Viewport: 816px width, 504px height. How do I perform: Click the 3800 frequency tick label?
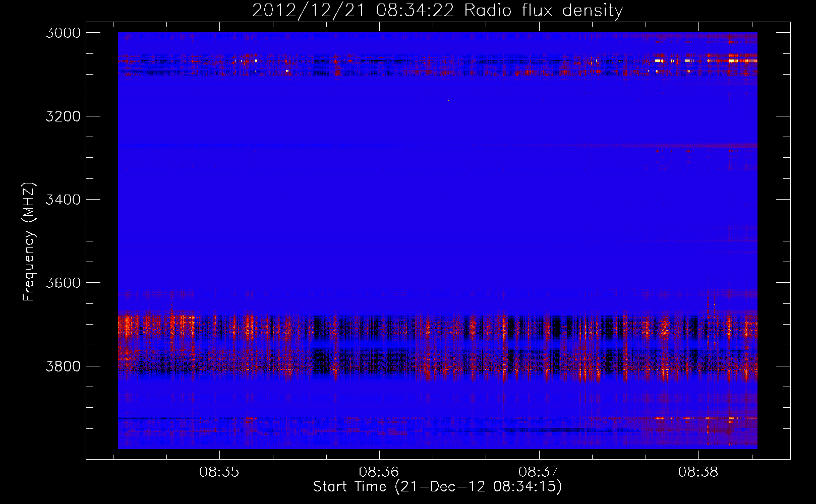pos(63,366)
